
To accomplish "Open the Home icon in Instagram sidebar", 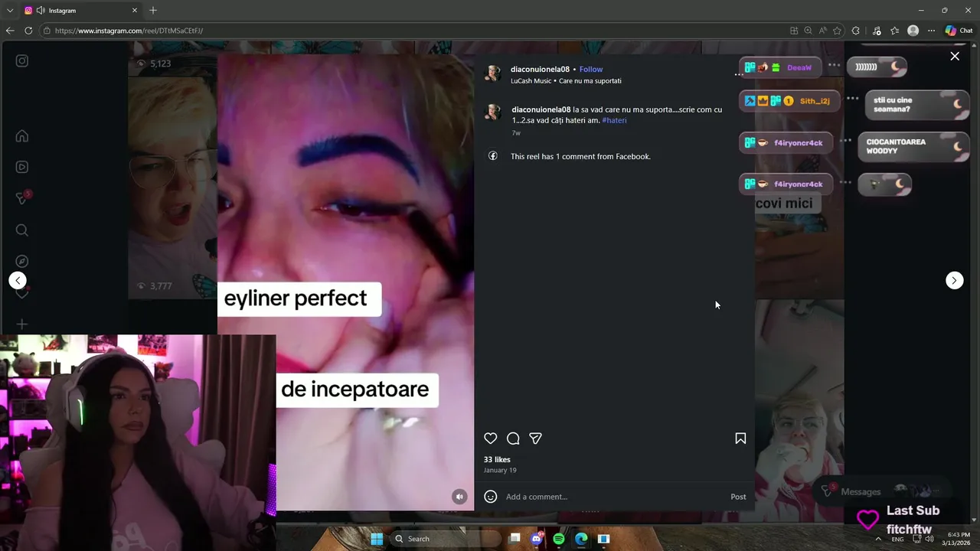I will [x=22, y=136].
